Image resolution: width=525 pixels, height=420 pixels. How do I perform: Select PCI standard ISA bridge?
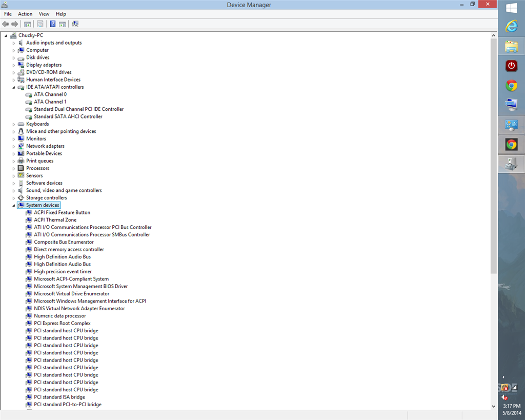click(x=59, y=397)
